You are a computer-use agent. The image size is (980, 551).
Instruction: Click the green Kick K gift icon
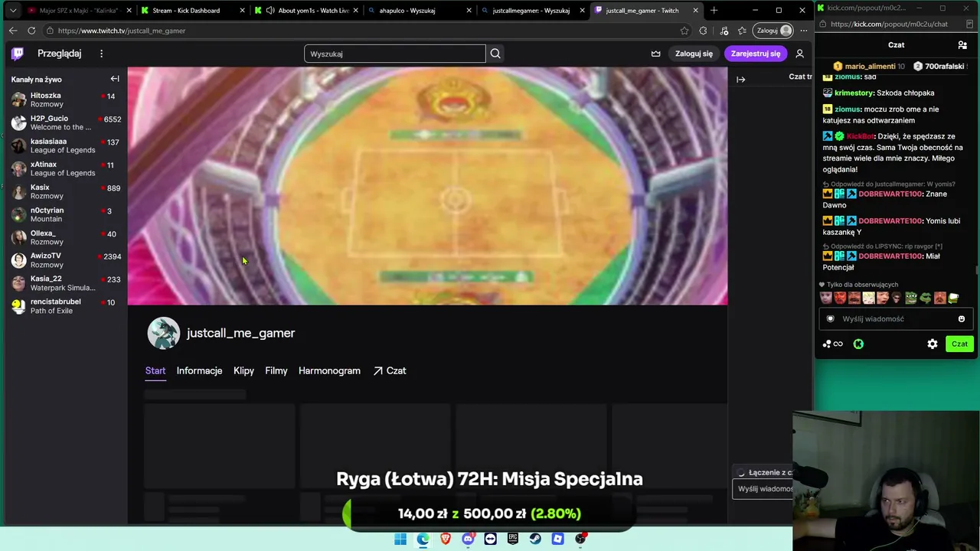click(x=858, y=344)
